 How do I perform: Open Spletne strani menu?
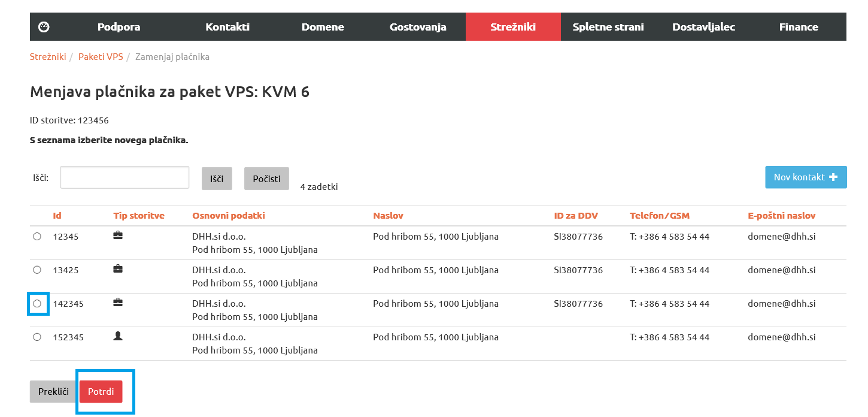608,27
